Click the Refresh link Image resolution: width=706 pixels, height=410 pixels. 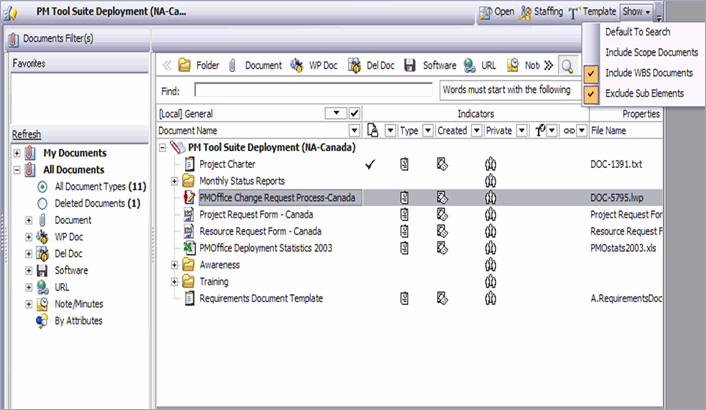[x=27, y=134]
